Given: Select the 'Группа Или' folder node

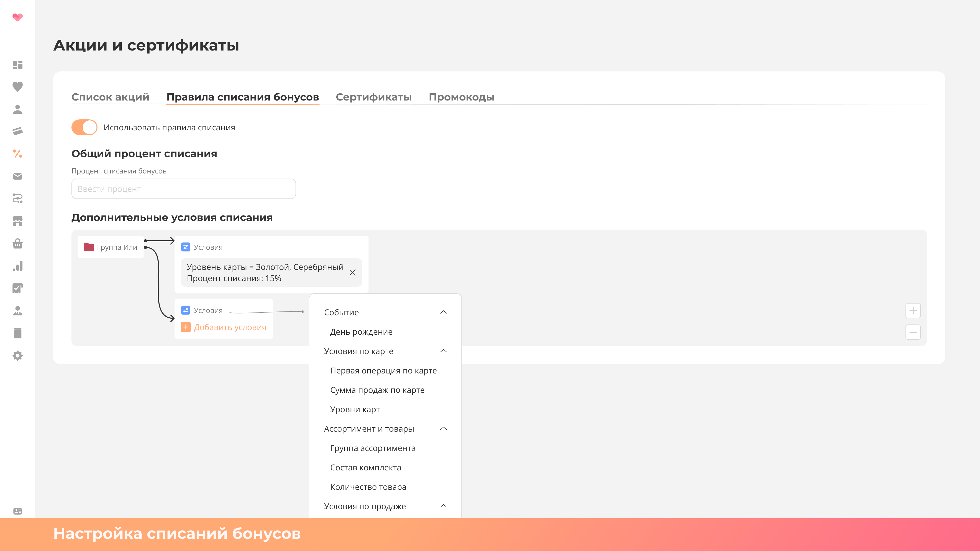Looking at the screenshot, I should point(111,247).
